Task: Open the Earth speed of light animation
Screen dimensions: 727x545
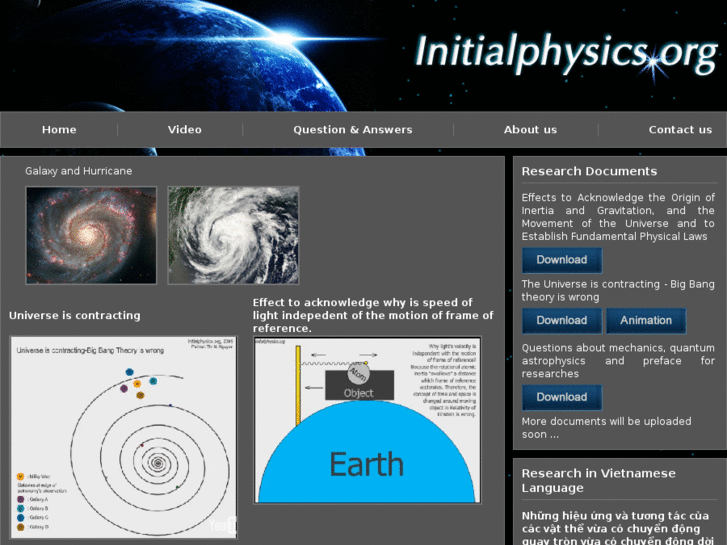Action: [367, 420]
